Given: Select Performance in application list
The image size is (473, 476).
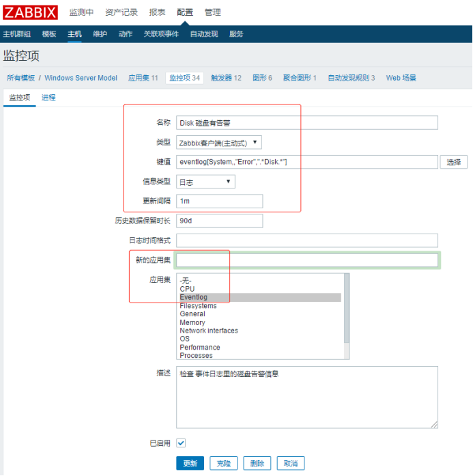Looking at the screenshot, I should 260,348.
